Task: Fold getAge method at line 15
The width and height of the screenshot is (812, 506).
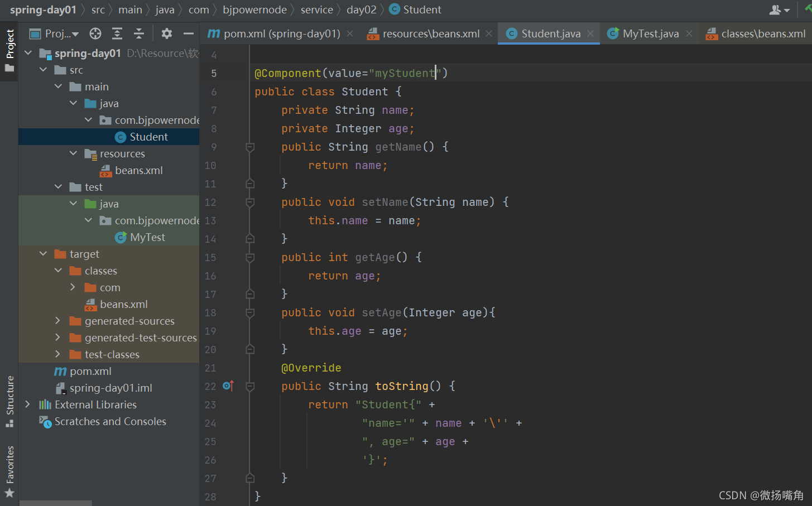Action: 250,258
